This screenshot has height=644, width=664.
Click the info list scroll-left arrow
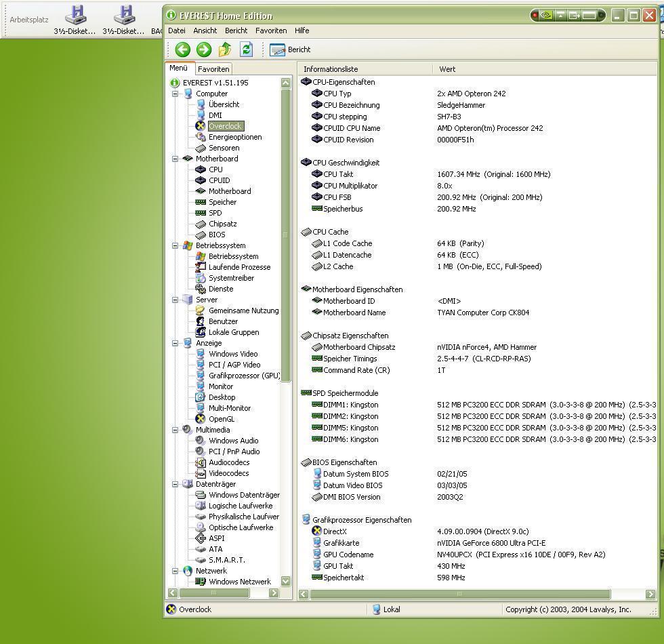304,594
